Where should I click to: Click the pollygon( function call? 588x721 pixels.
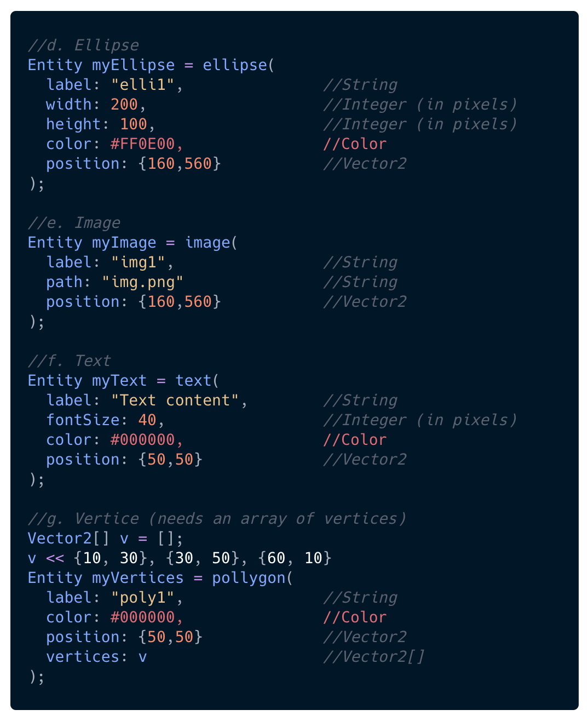click(x=253, y=578)
